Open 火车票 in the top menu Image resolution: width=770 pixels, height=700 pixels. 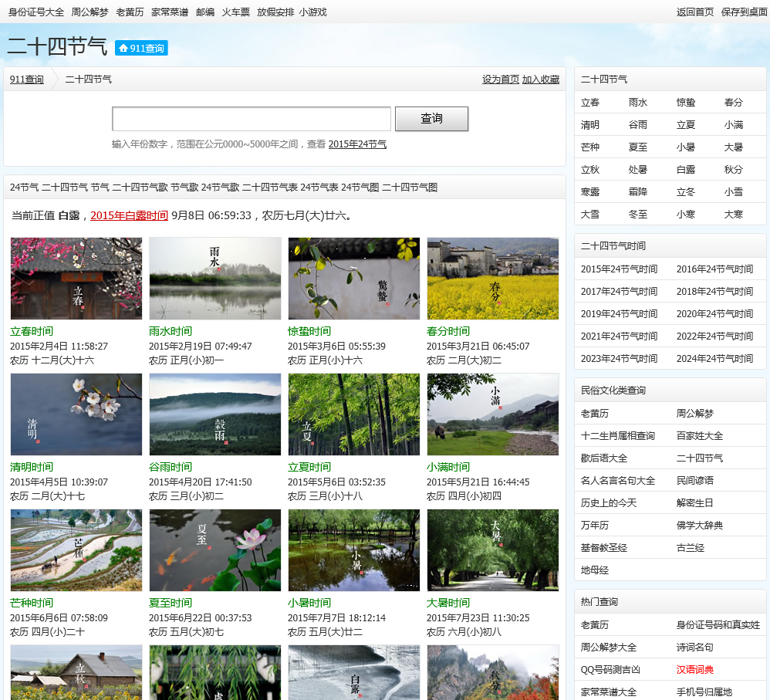coord(235,12)
